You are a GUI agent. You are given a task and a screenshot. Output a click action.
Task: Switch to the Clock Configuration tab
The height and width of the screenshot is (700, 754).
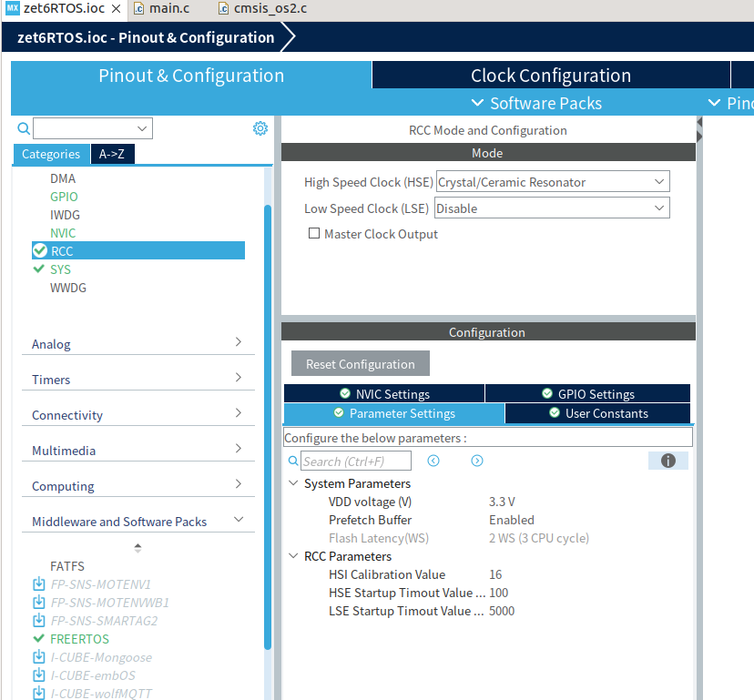click(551, 75)
